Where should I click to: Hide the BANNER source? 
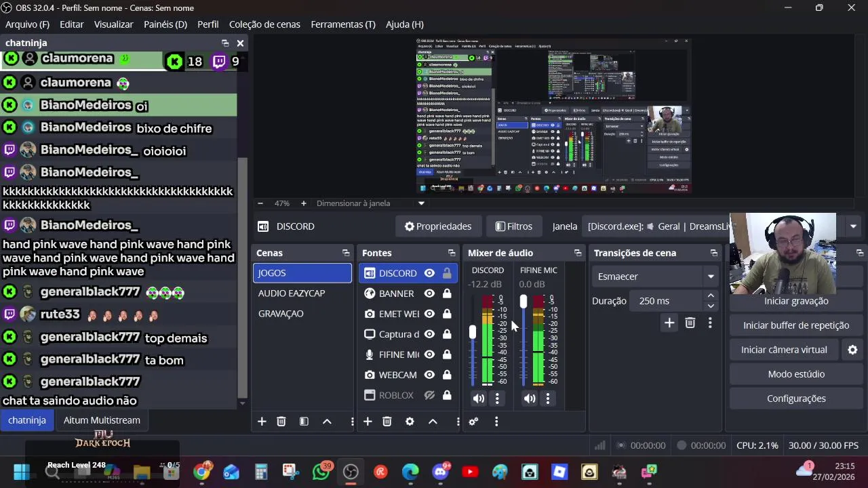[x=429, y=293]
